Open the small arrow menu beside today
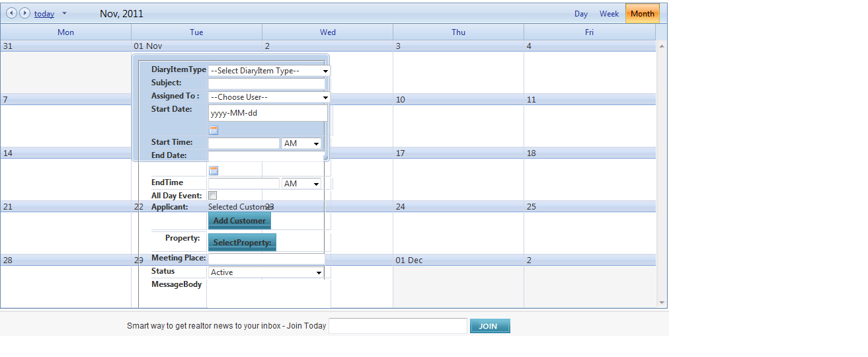Viewport: 868px width, 357px height. point(64,14)
